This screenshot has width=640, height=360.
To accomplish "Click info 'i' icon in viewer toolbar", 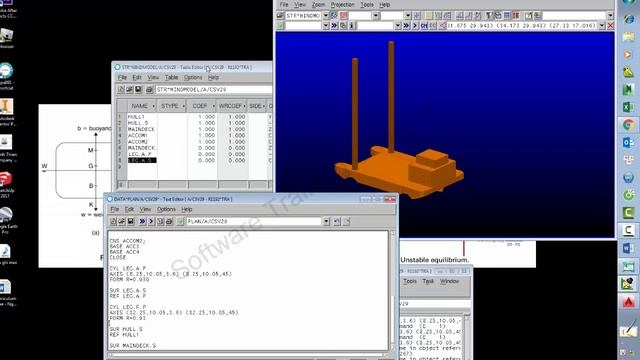I will [x=352, y=25].
